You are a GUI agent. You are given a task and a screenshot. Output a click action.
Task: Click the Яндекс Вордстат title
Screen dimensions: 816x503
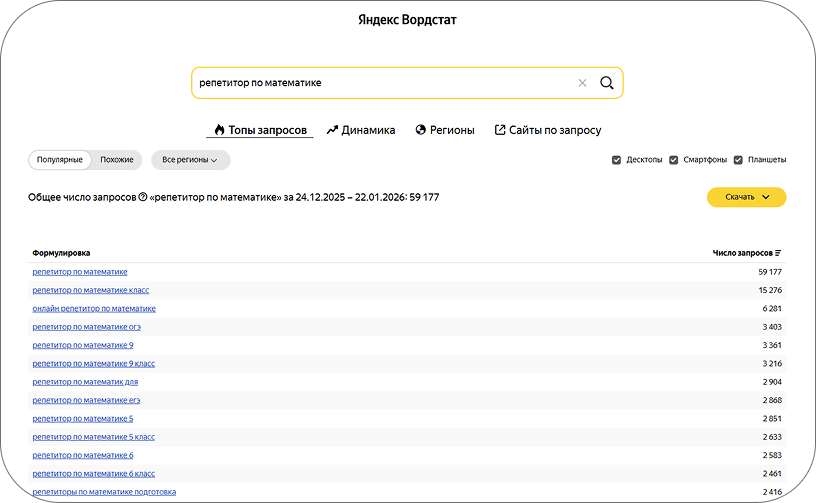click(x=407, y=20)
